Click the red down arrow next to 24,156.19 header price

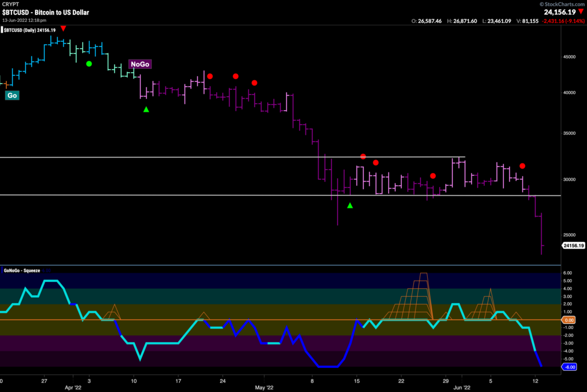coord(581,12)
